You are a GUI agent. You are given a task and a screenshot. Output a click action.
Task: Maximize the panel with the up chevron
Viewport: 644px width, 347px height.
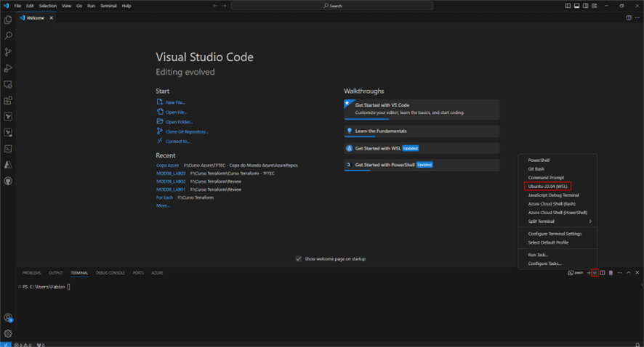[x=629, y=273]
